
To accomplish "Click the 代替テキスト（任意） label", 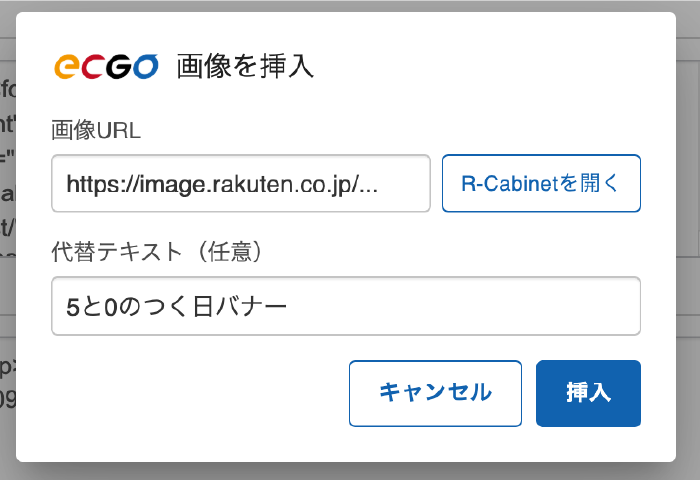I will [x=156, y=252].
